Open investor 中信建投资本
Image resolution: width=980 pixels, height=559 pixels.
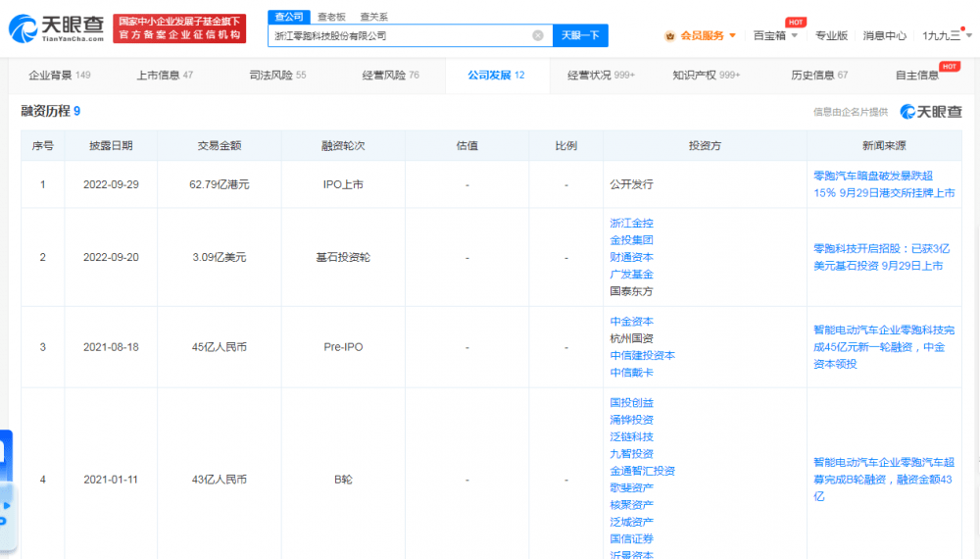click(643, 355)
